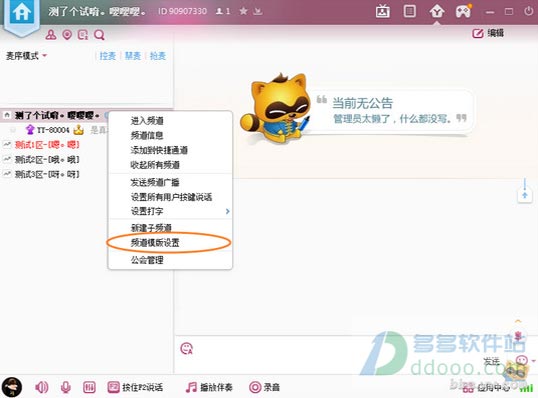
Task: Click the member user icon under title
Action: pyautogui.click(x=51, y=35)
